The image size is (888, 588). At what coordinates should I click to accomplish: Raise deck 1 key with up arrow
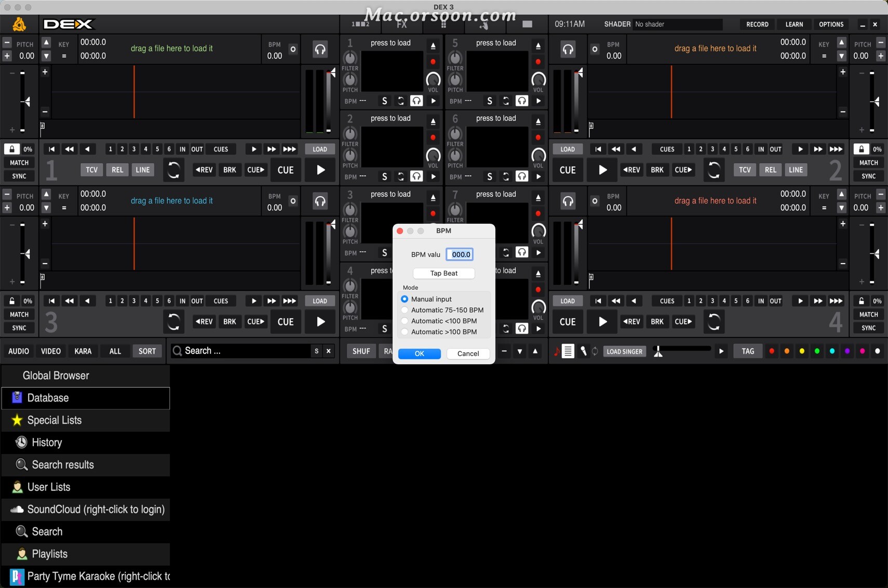pyautogui.click(x=46, y=43)
